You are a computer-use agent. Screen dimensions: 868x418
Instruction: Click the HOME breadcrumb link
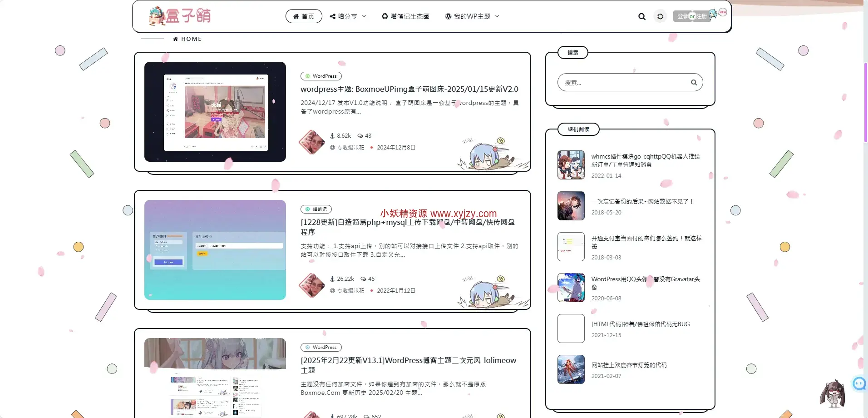187,39
